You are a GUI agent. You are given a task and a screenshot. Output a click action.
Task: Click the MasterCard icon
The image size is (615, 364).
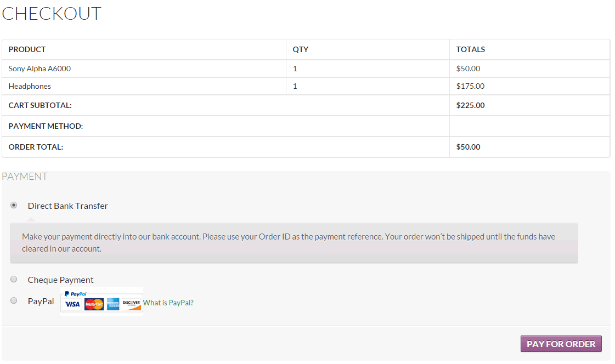click(x=94, y=304)
